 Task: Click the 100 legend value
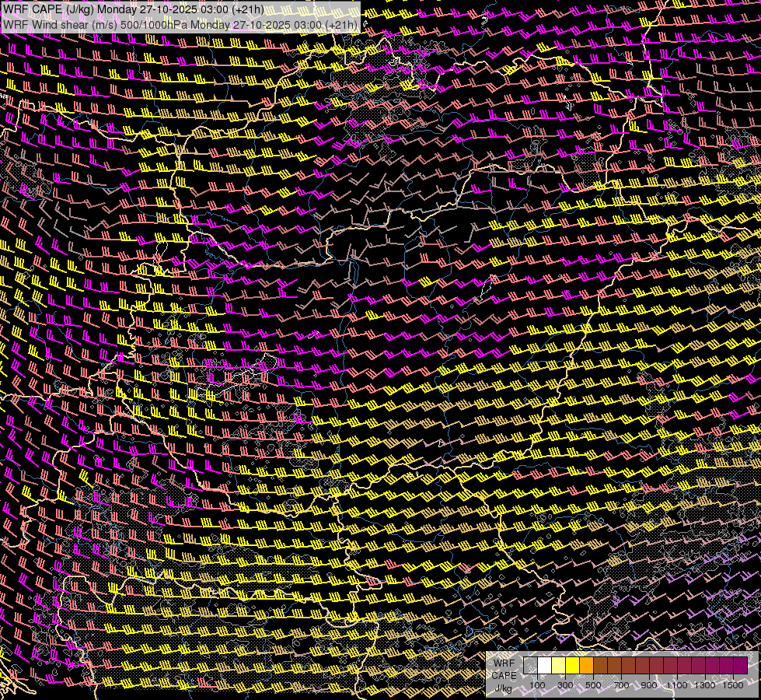(x=537, y=685)
